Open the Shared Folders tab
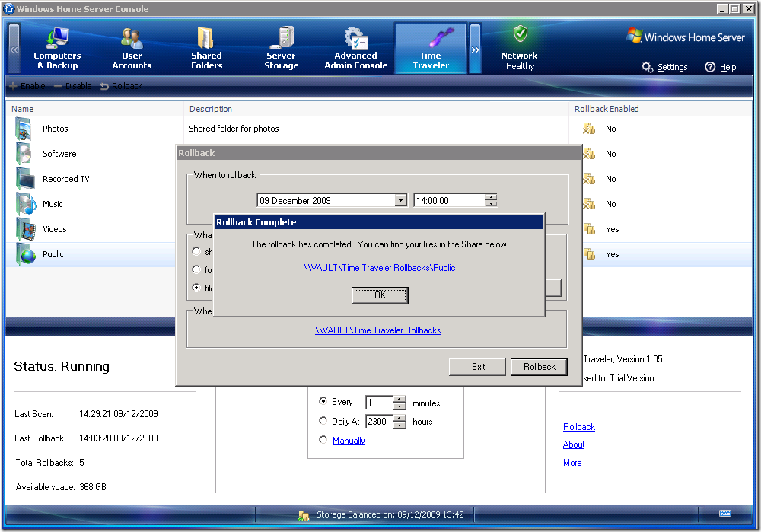Image resolution: width=761 pixels, height=532 pixels. click(x=207, y=49)
